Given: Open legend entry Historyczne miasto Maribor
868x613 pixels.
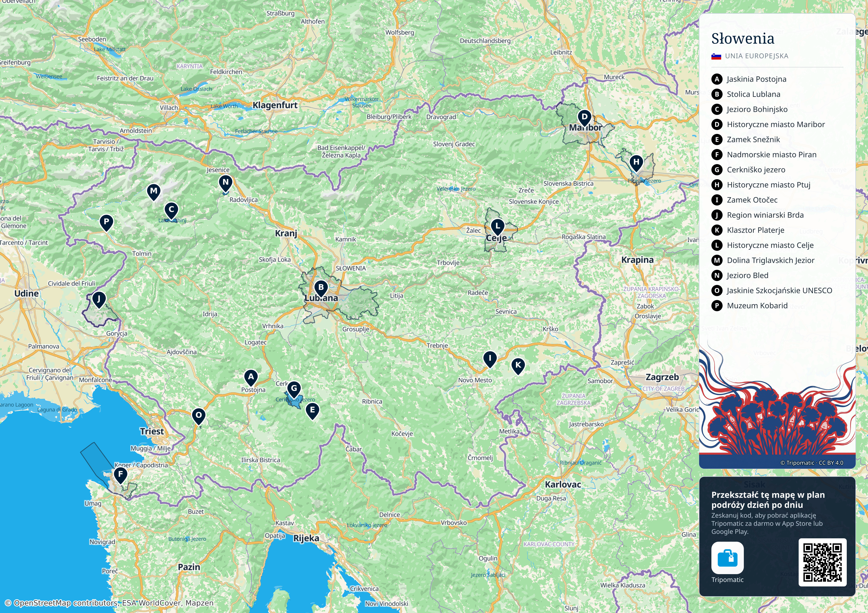Looking at the screenshot, I should [768, 124].
